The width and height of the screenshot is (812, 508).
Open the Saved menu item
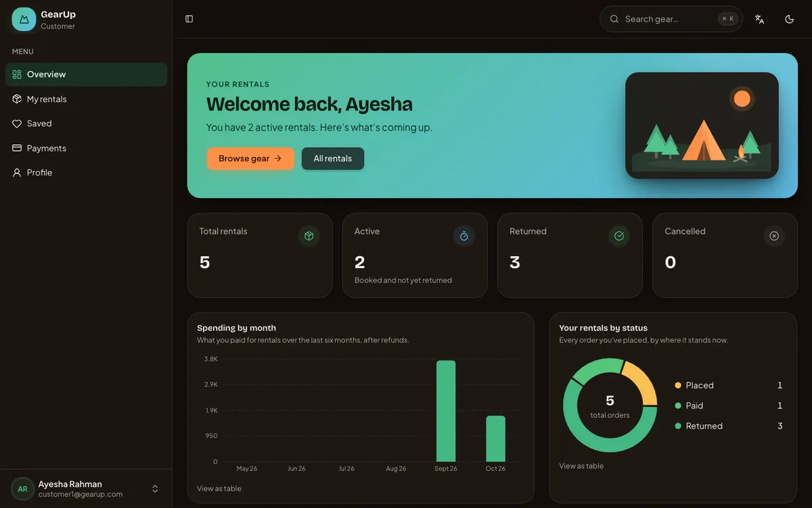click(x=86, y=123)
